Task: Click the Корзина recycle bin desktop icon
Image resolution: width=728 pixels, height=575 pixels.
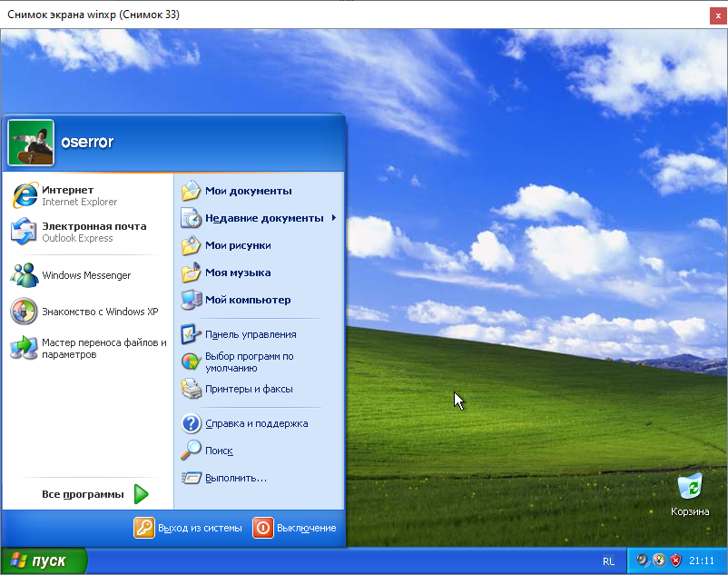Action: 690,486
